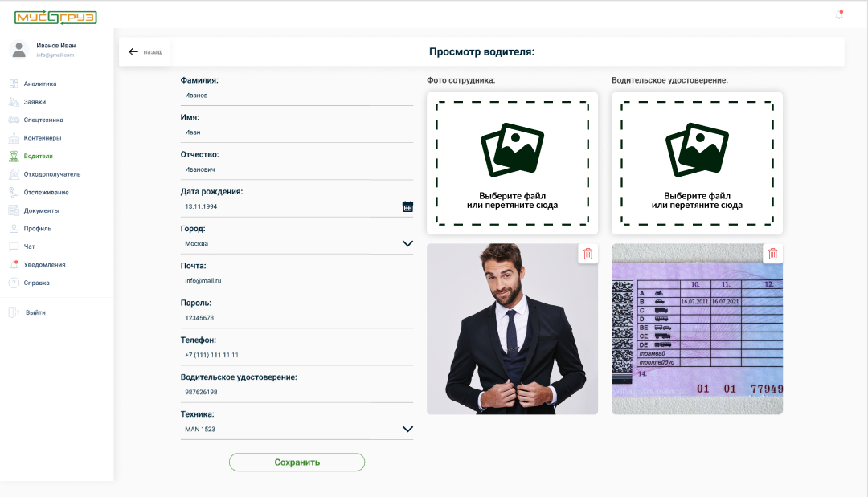
Task: Open the employee photo thumbnail
Action: (x=512, y=329)
